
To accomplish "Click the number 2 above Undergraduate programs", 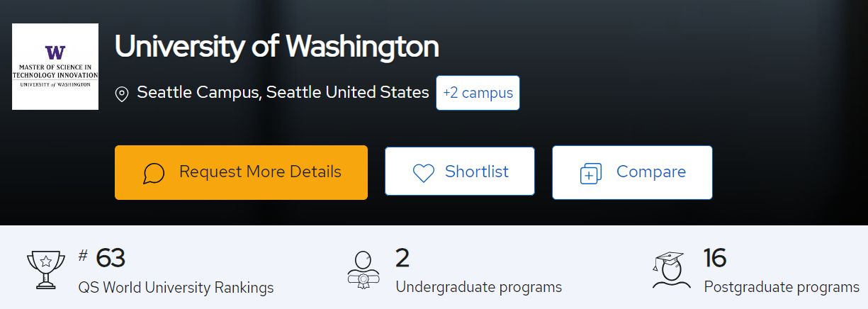I will tap(402, 258).
